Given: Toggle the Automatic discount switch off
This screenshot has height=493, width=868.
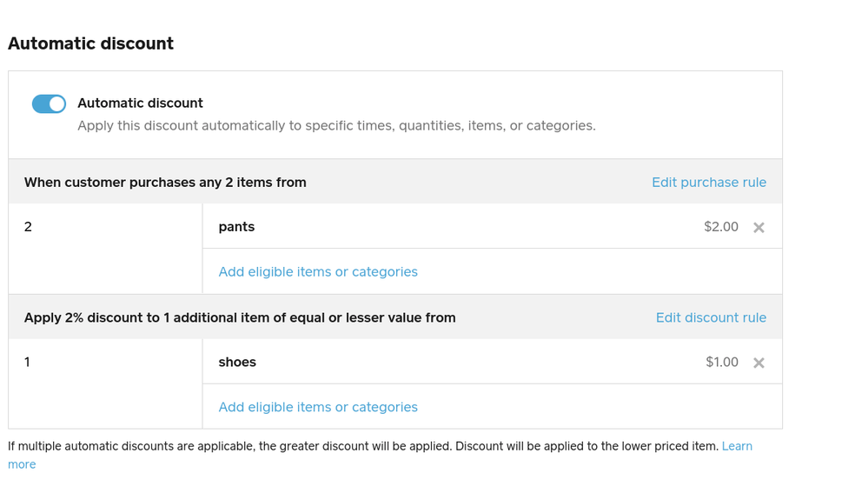Looking at the screenshot, I should (49, 104).
